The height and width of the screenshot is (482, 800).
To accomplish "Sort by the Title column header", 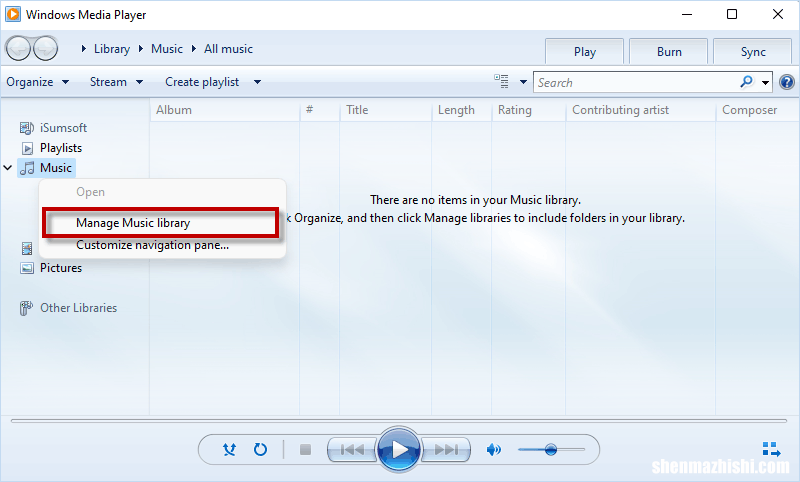I will (x=386, y=110).
